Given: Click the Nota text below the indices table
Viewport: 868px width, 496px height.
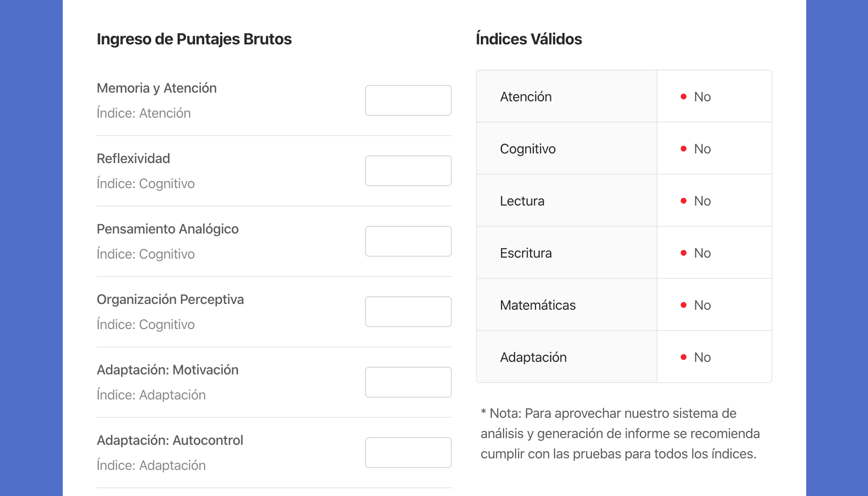Looking at the screenshot, I should (x=620, y=433).
